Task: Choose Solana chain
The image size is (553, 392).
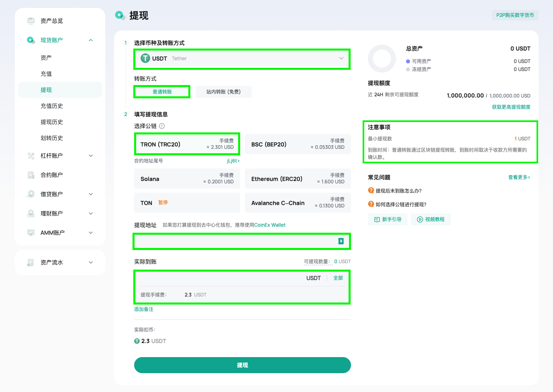Action: [x=187, y=179]
